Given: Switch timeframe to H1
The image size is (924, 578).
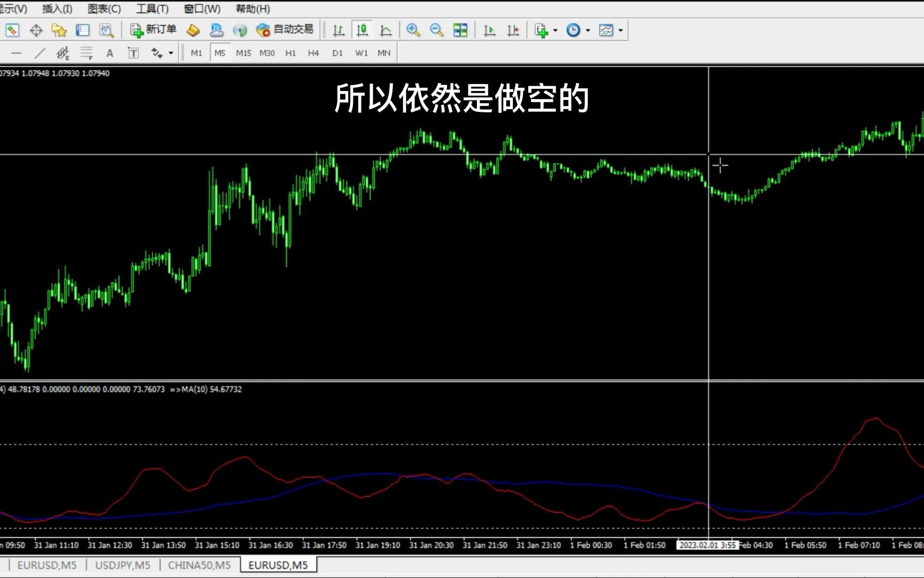Looking at the screenshot, I should [290, 52].
